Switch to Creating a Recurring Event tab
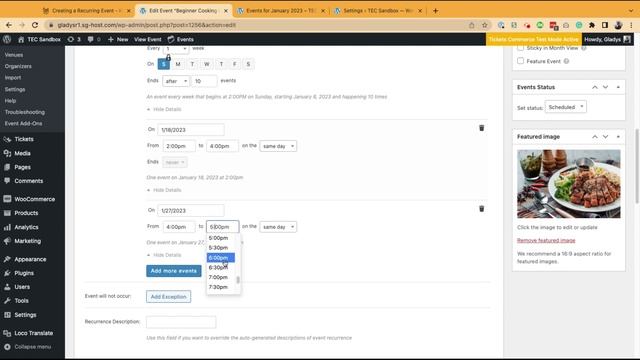This screenshot has height=360, width=640. (x=87, y=11)
